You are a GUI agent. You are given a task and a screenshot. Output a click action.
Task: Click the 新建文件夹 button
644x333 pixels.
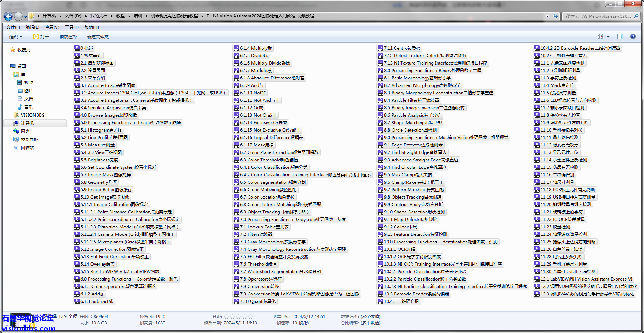(98, 37)
